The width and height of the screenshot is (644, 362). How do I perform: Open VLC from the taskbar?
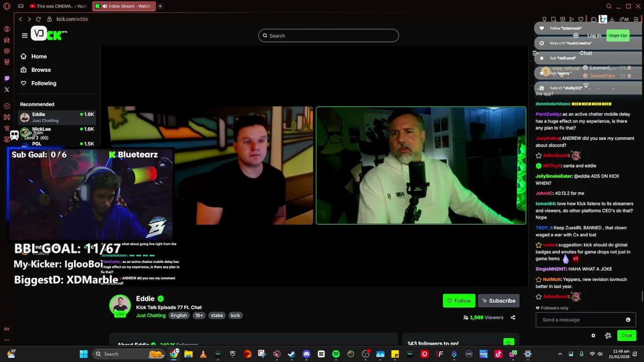click(203, 354)
